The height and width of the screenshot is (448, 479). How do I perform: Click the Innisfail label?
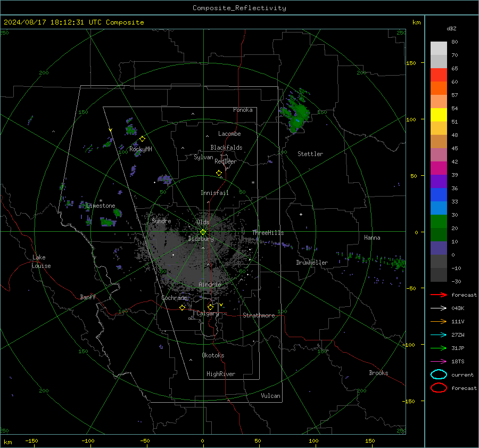[214, 193]
